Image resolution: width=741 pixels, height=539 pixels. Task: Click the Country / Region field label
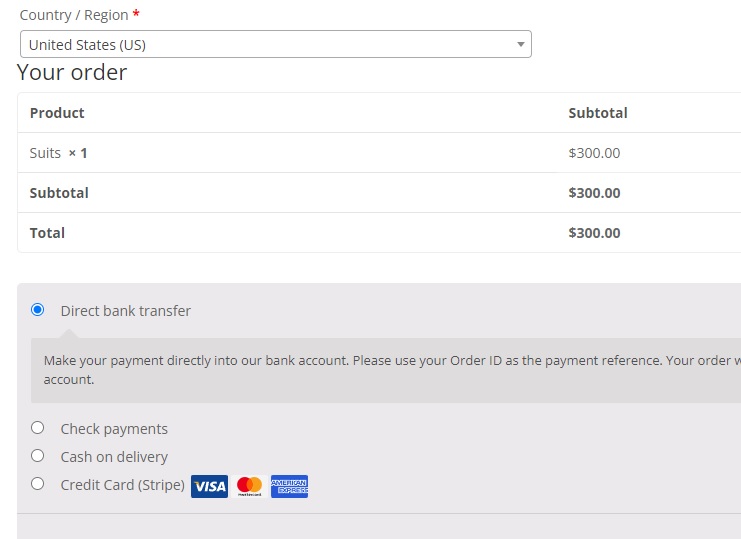74,15
